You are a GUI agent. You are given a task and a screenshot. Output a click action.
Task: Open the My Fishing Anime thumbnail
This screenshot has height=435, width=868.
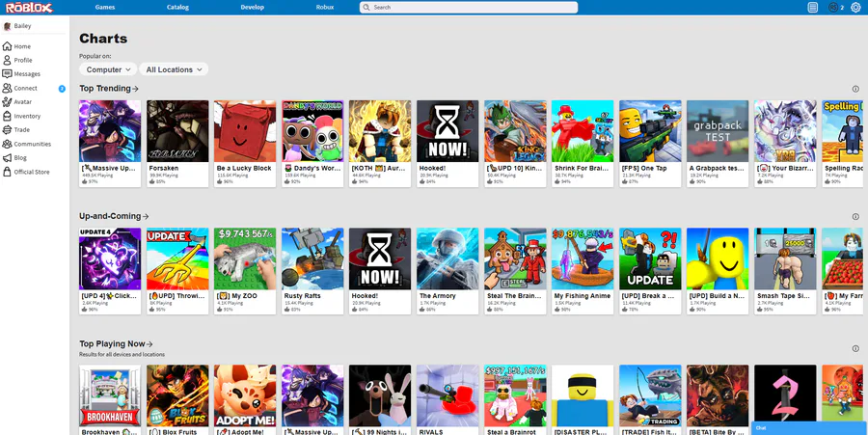coord(583,259)
